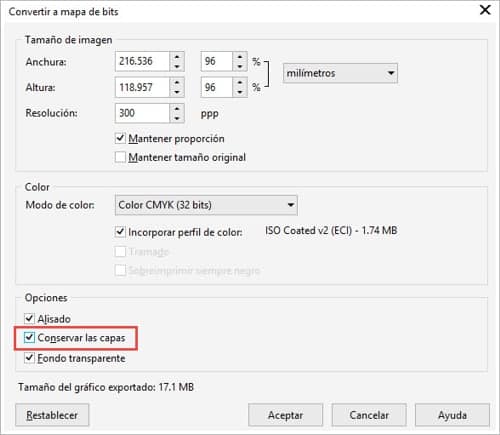Click the Aceptar button
Screen dimensions: 500x435
(x=285, y=415)
